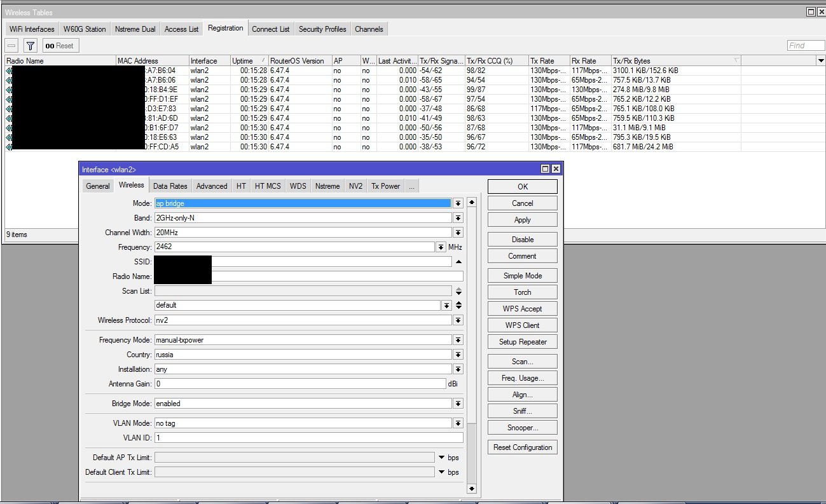Open the Band dropdown
The image size is (826, 504).
(458, 218)
